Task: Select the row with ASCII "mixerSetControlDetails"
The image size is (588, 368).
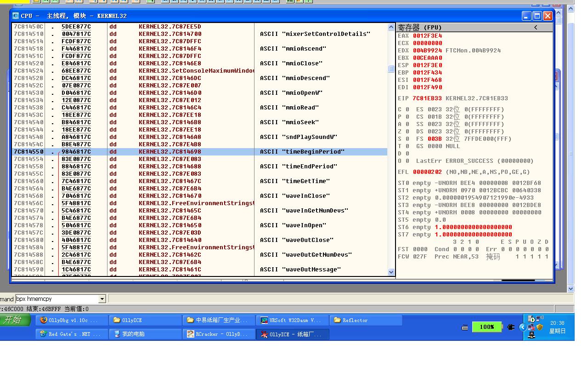Action: [x=200, y=34]
